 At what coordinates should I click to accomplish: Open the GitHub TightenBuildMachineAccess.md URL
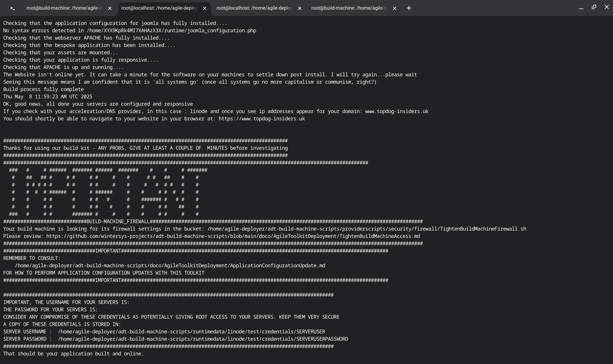(233, 236)
